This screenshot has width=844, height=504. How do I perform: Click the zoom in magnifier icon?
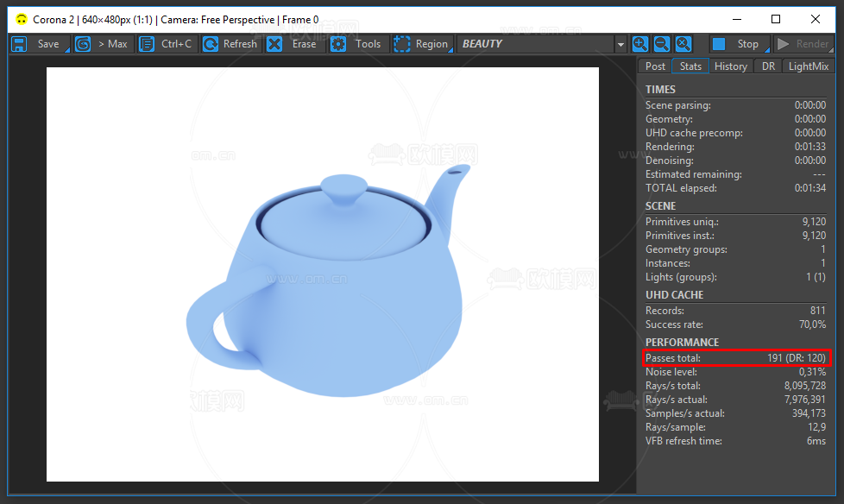pos(639,44)
